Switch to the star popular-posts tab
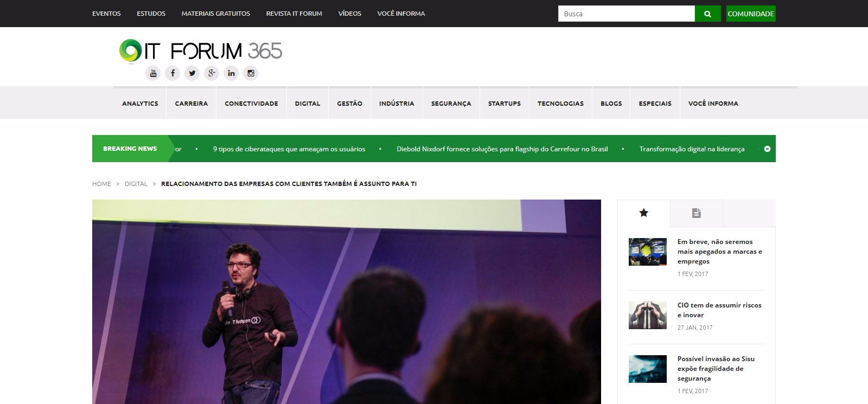The height and width of the screenshot is (404, 868). pyautogui.click(x=644, y=213)
